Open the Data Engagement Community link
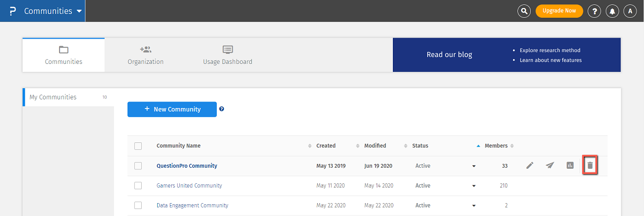The width and height of the screenshot is (644, 216). pos(192,205)
